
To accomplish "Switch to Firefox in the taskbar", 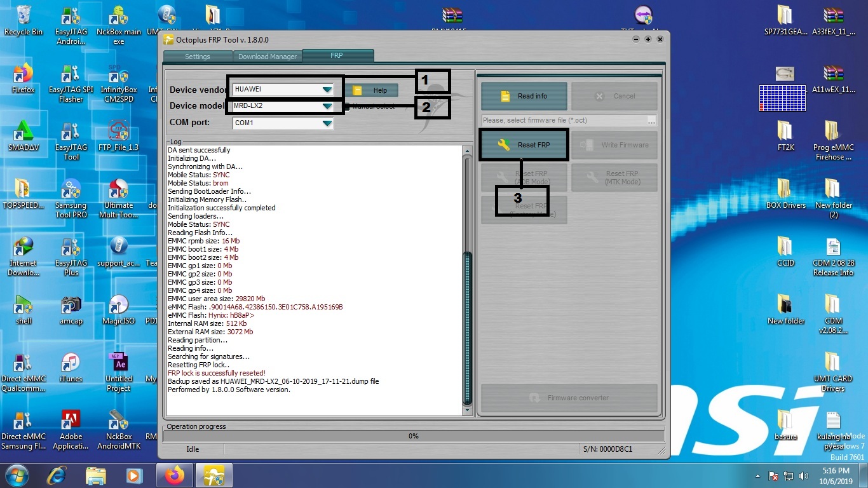I will (x=174, y=475).
